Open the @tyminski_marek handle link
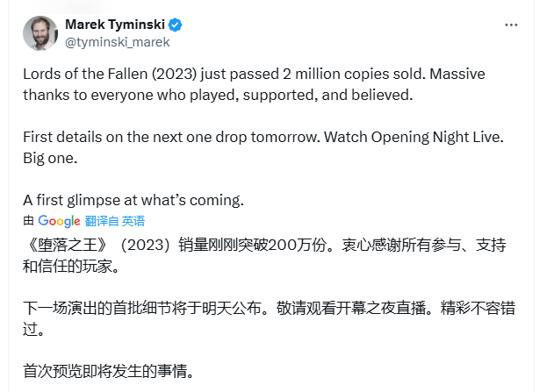554x392 pixels. tap(118, 40)
